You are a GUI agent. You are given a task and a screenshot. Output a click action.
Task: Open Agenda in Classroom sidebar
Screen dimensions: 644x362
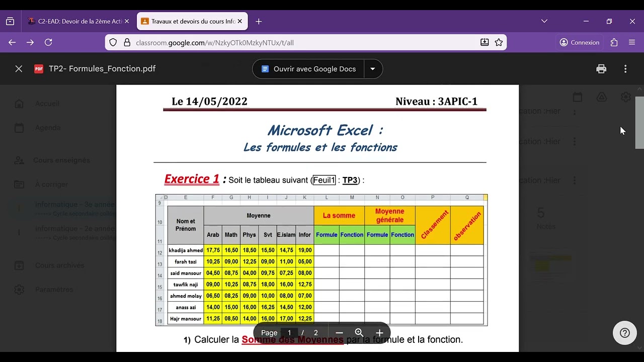click(48, 128)
